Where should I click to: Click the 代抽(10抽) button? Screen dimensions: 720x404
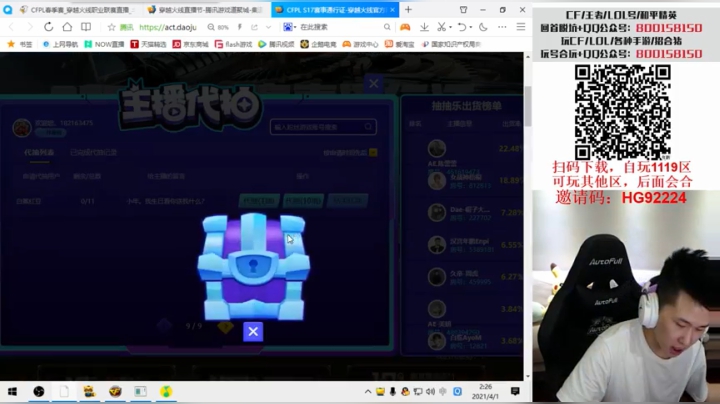coord(303,201)
